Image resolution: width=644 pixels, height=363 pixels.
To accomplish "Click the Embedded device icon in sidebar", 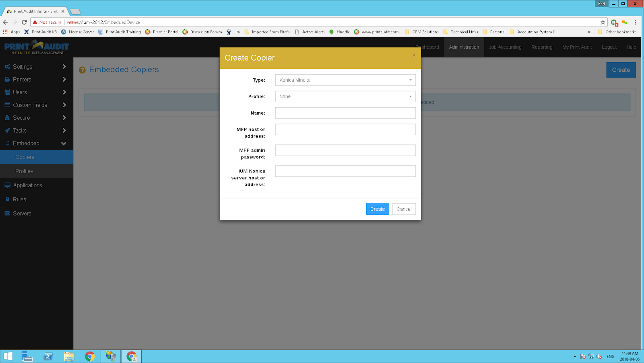I will pos(7,143).
